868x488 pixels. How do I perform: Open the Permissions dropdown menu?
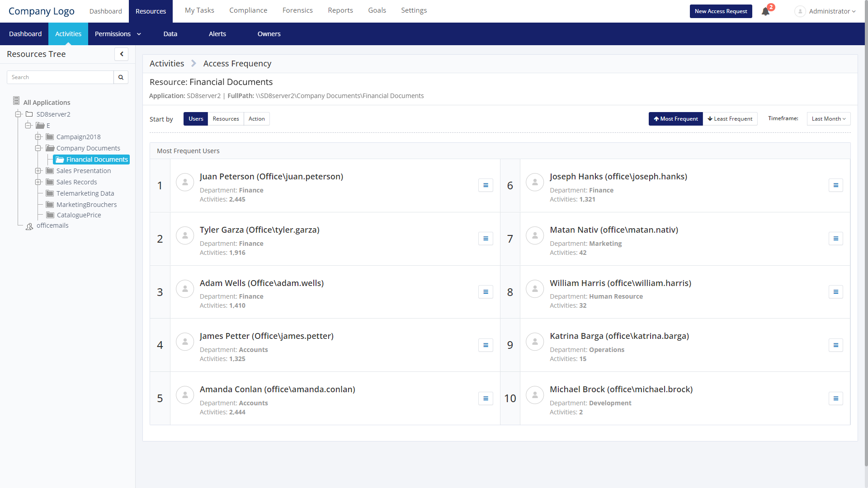[x=118, y=34]
